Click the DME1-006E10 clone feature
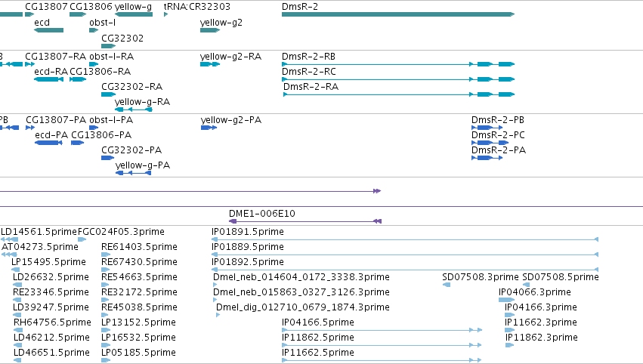Viewport: 643px width, 364px height. (305, 221)
